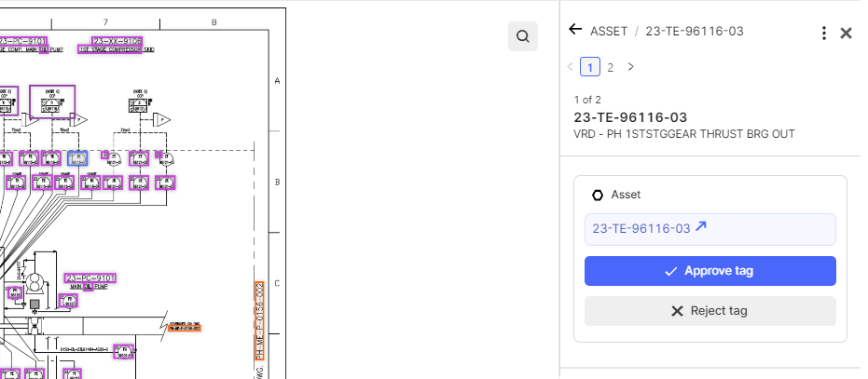
Task: Open the external link arrow beside 23-TE-96116-03
Action: coord(701,227)
